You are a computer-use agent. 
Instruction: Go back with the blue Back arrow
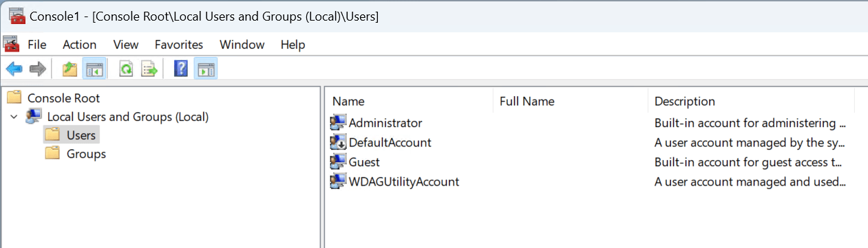coord(14,69)
